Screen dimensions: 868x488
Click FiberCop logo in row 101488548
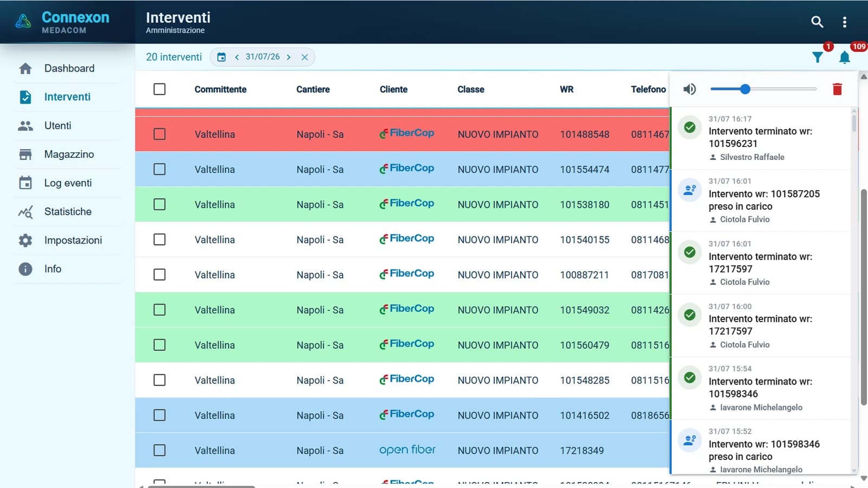coord(407,133)
